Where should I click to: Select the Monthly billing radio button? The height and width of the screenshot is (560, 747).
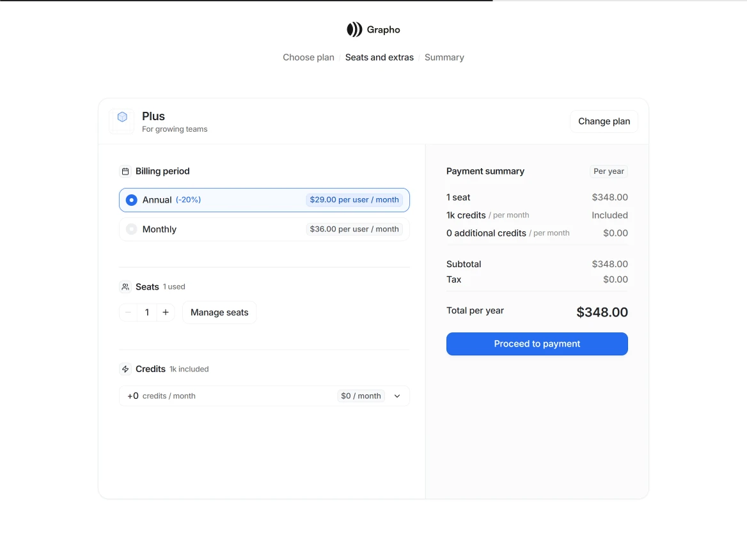tap(132, 229)
